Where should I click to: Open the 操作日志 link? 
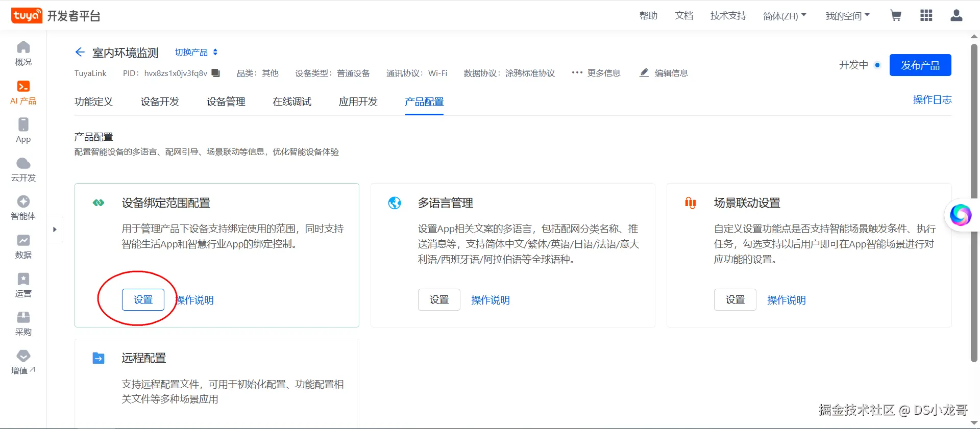click(x=933, y=99)
